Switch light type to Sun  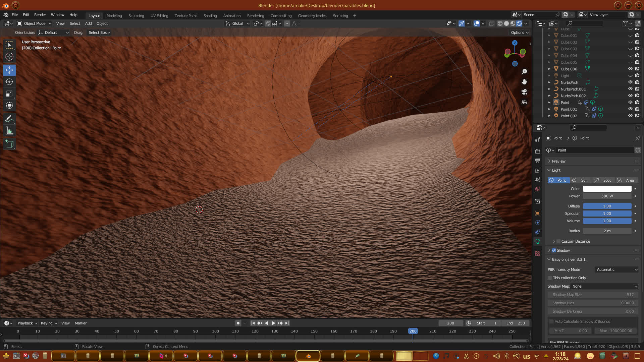(581, 180)
